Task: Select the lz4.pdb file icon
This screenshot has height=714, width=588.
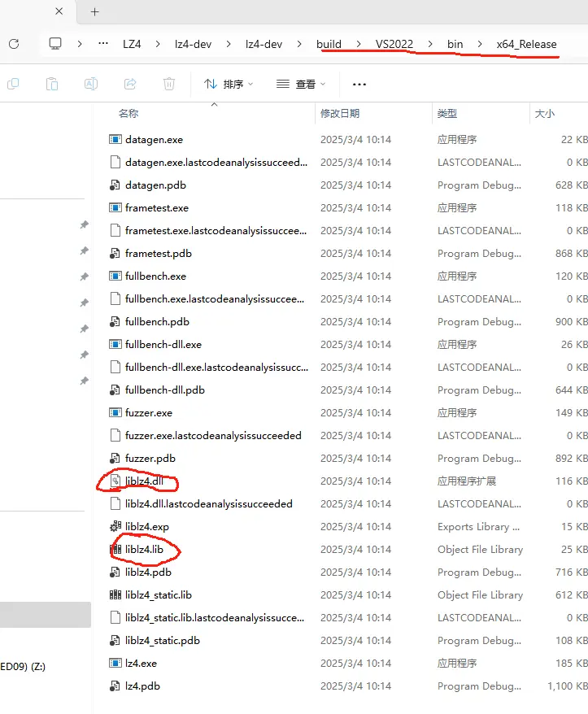Action: [115, 686]
